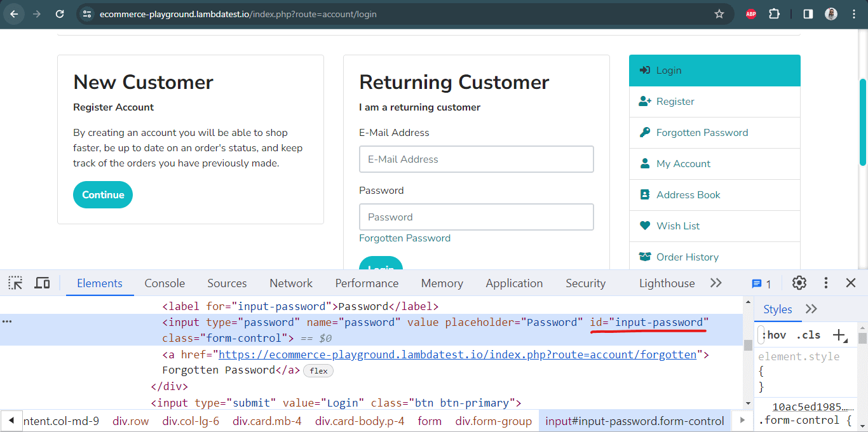Viewport: 868px width, 432px height.
Task: Click inside the E-Mail Address input field
Action: (476, 159)
